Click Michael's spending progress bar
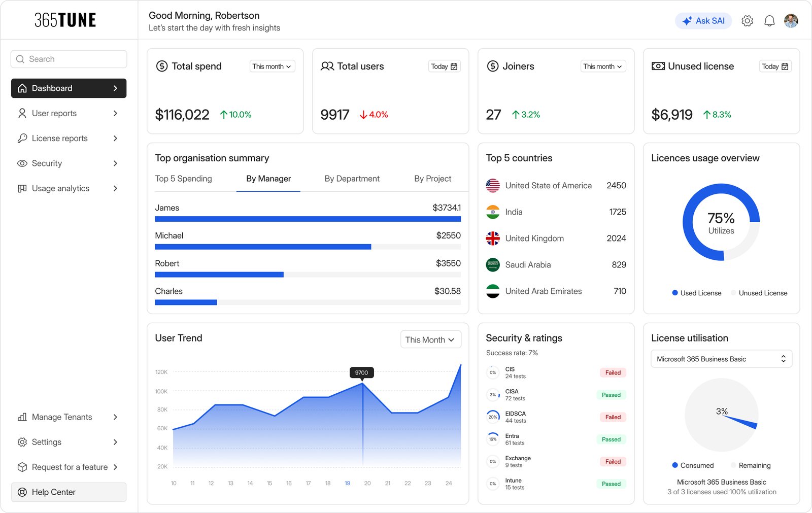812x513 pixels. 308,247
